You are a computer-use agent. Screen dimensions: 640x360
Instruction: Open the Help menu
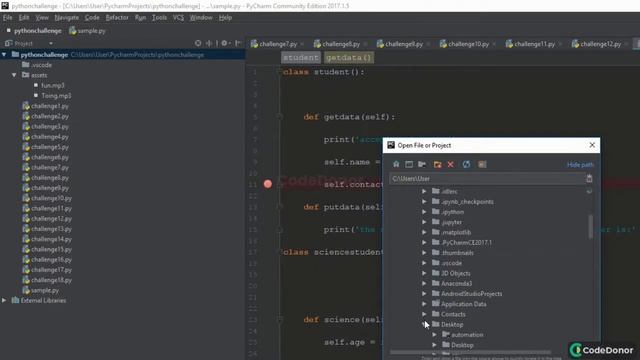click(225, 18)
